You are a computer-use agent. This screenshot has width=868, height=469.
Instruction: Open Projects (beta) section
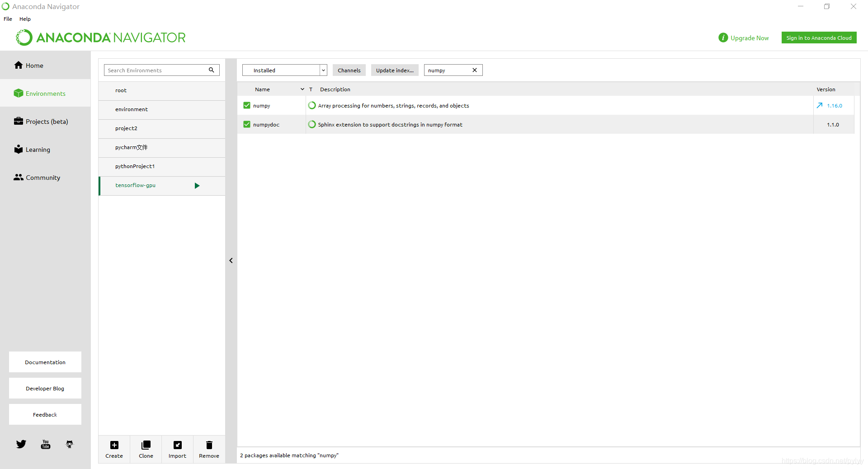click(45, 122)
